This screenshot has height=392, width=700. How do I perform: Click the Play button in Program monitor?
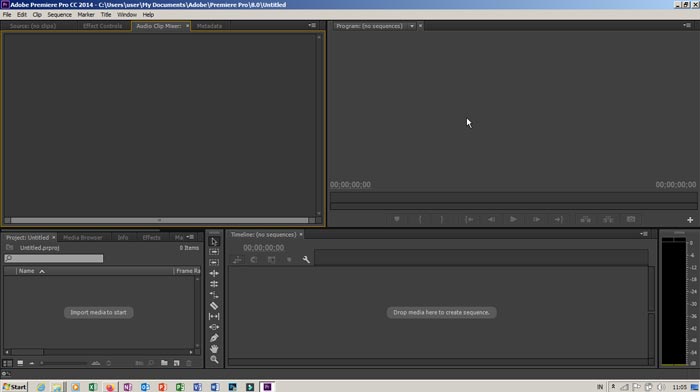513,220
